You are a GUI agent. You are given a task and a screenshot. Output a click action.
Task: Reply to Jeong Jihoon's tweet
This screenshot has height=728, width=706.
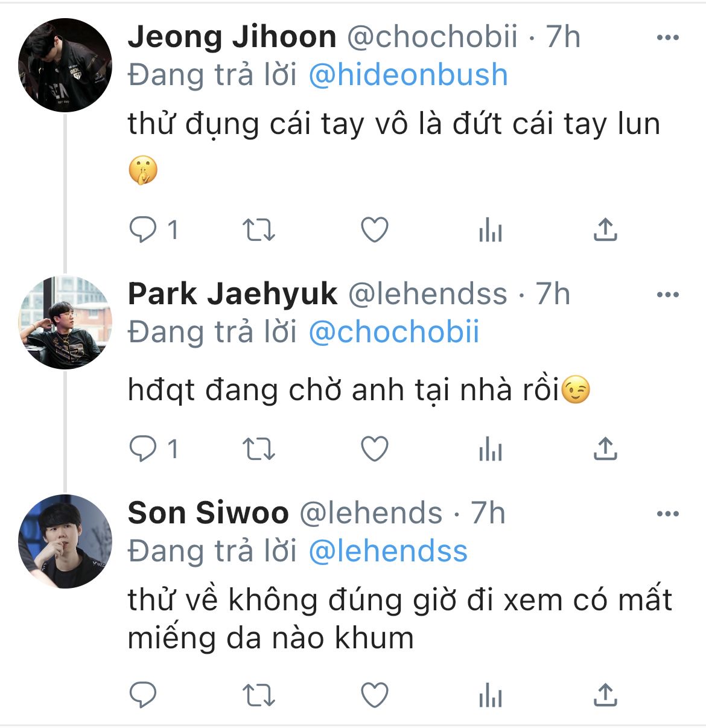pos(143,230)
